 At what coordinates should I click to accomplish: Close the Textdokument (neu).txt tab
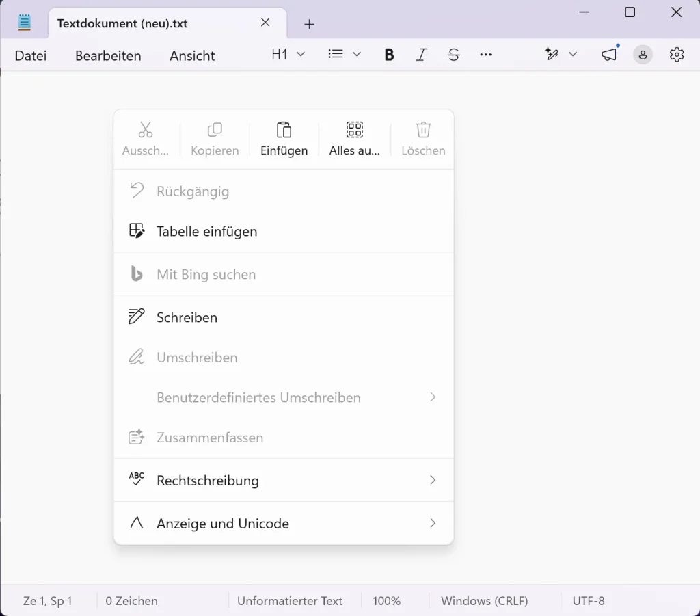265,23
